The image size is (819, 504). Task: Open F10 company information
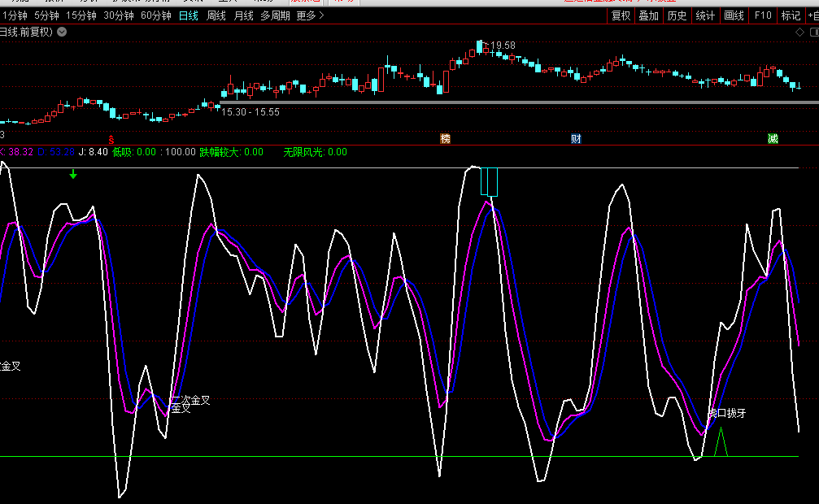763,15
